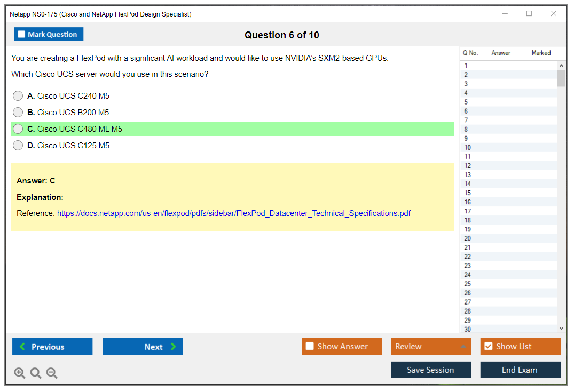
Task: Open the Review dropdown menu
Action: [x=430, y=347]
